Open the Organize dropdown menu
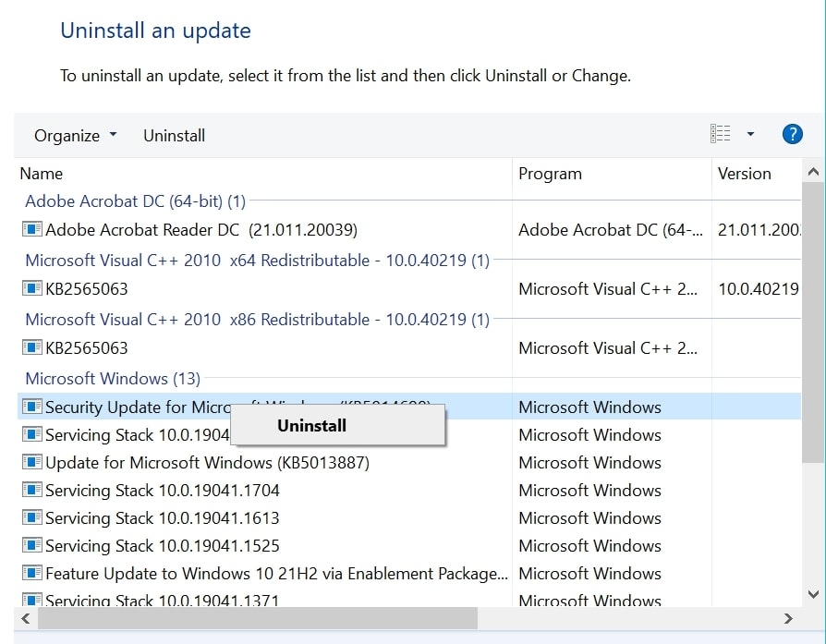 tap(76, 136)
